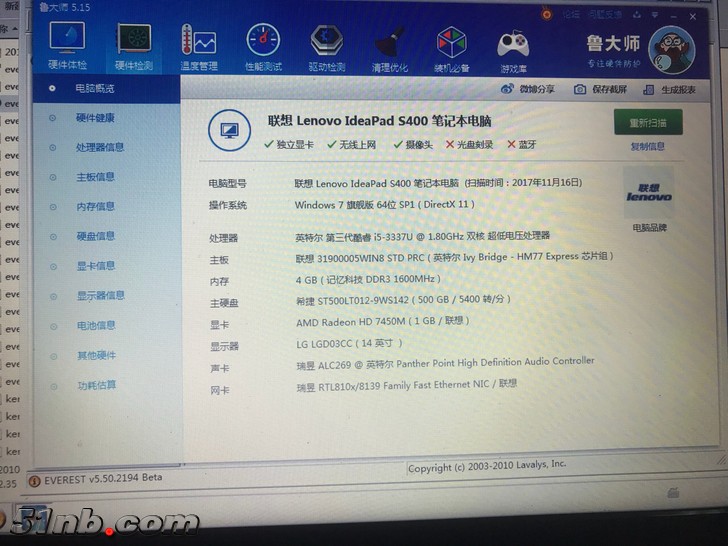Click the 电脑品牌 brand label
728x546 pixels.
pyautogui.click(x=649, y=228)
